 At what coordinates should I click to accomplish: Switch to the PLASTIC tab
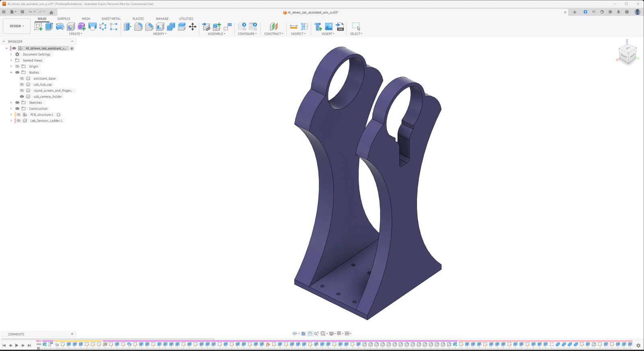138,18
